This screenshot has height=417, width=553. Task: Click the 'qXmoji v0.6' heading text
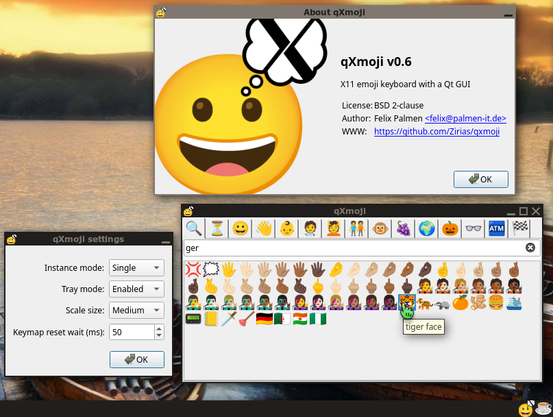pos(376,62)
